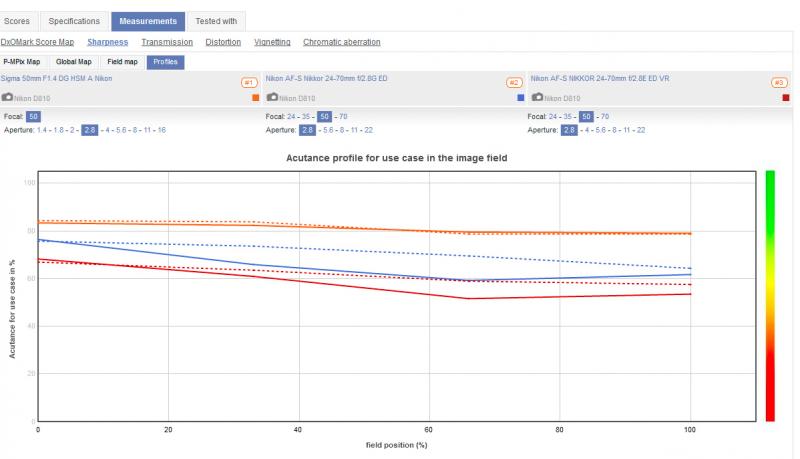Set Sigma lens aperture to 11
The width and height of the screenshot is (800, 459).
147,130
